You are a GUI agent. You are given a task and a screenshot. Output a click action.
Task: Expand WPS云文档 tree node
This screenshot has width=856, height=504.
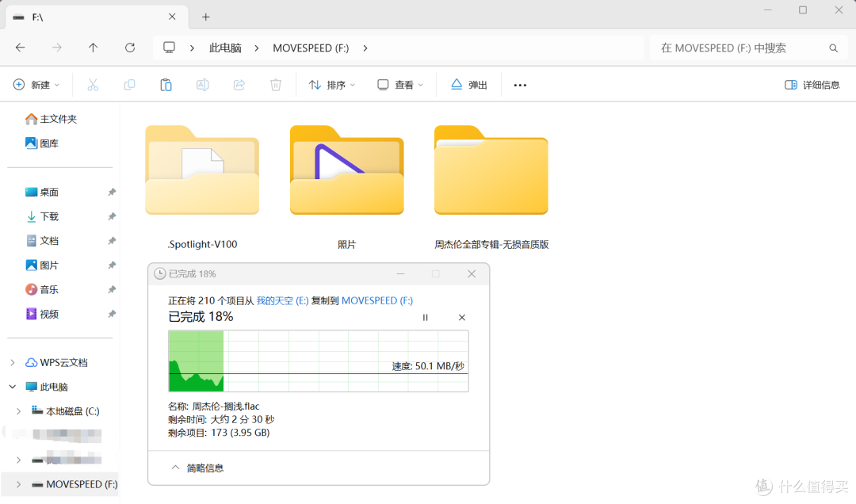pyautogui.click(x=13, y=363)
